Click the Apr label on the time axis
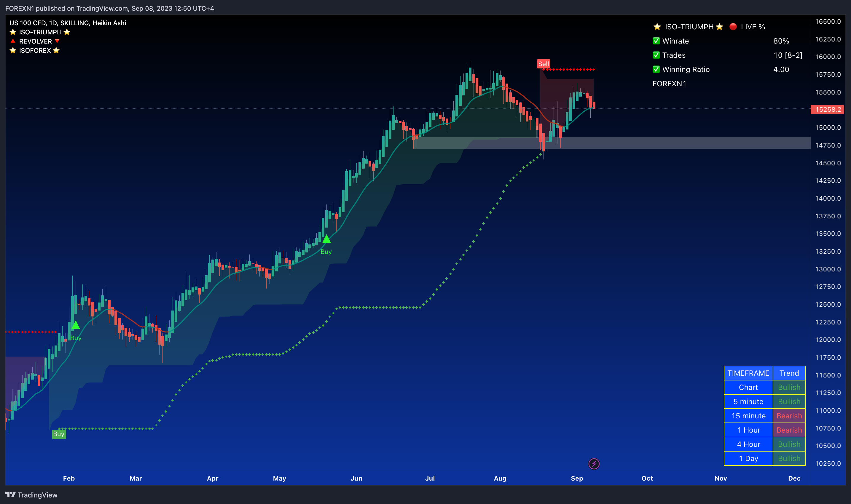851x504 pixels. [x=212, y=478]
